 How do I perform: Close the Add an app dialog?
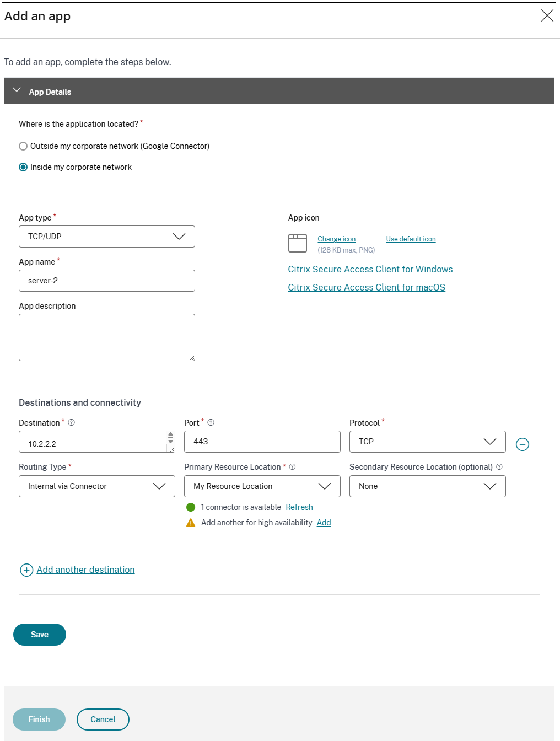coord(547,15)
